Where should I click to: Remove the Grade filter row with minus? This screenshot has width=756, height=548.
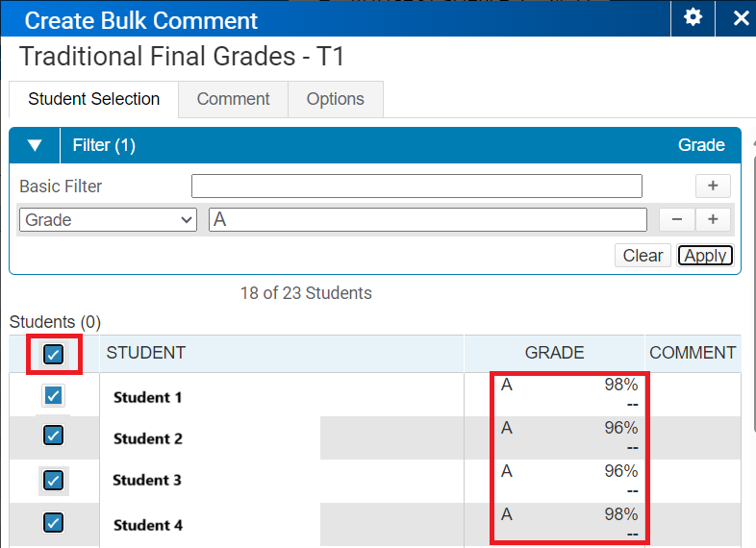(x=677, y=220)
